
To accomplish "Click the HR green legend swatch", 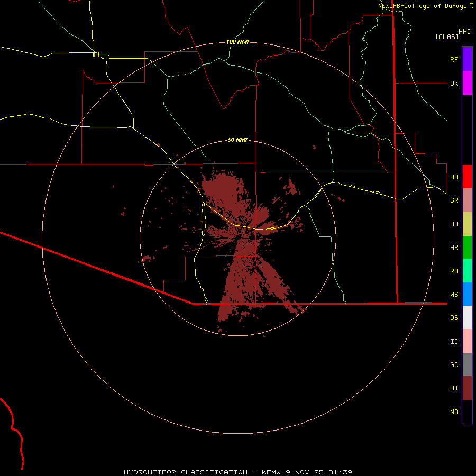I will tap(467, 248).
